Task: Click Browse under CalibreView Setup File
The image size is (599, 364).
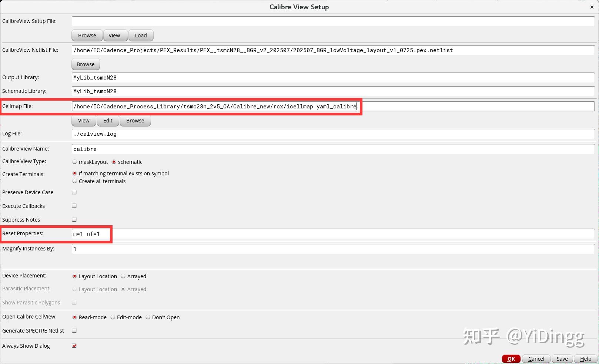Action: pos(87,36)
